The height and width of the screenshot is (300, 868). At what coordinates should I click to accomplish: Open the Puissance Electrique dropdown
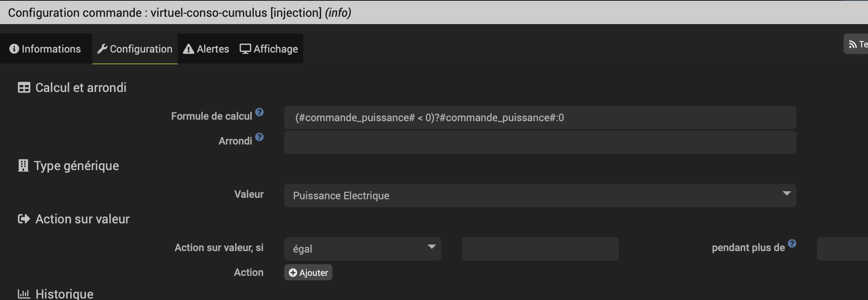pyautogui.click(x=540, y=196)
